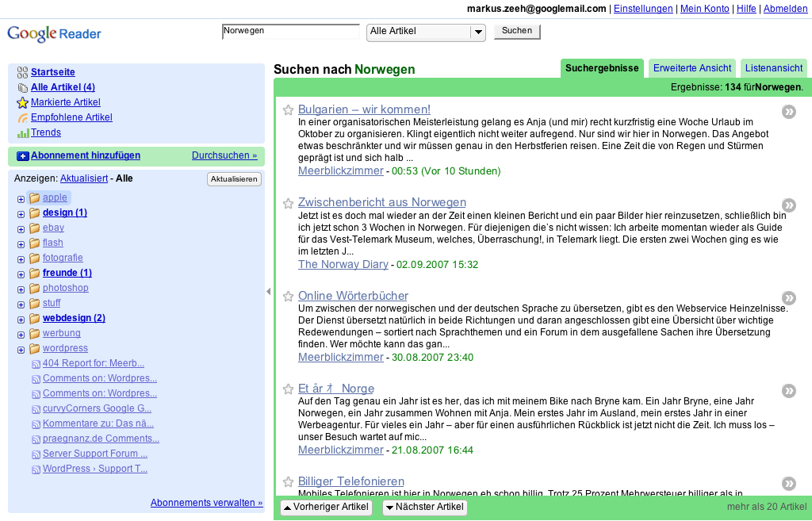The height and width of the screenshot is (521, 812).
Task: Expand the fotografie folder
Action: pyautogui.click(x=21, y=259)
